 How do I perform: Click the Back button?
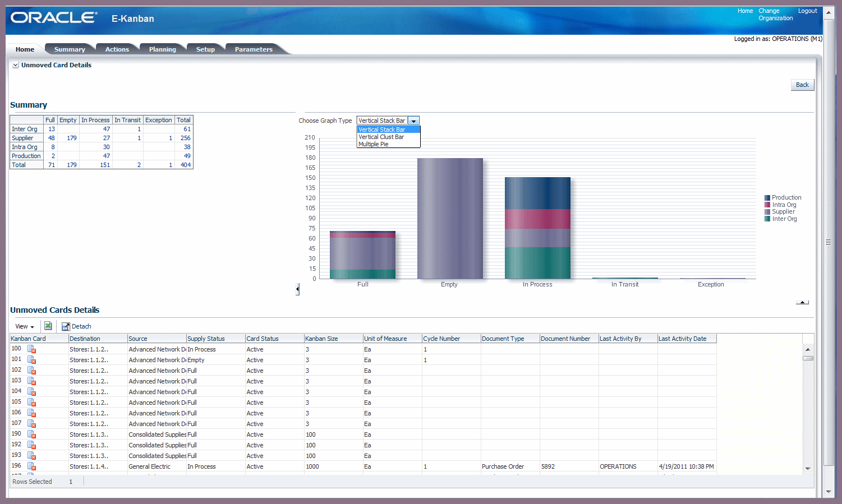tap(802, 85)
